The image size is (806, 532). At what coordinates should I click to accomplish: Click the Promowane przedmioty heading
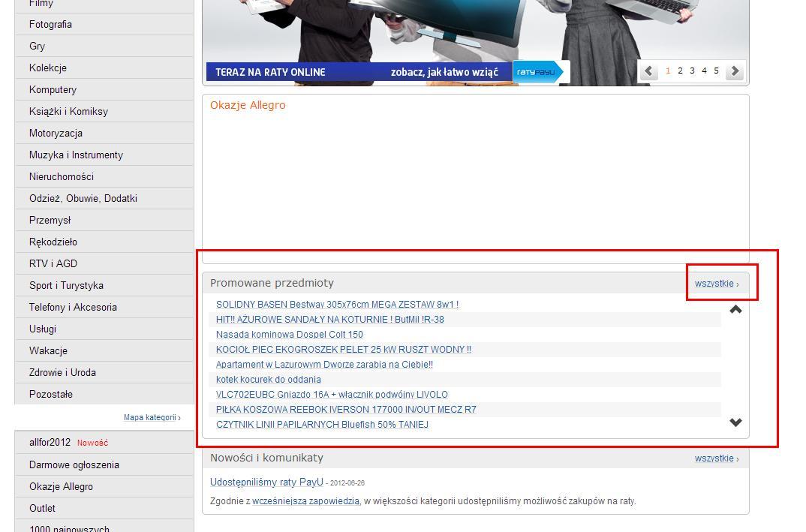tap(272, 283)
